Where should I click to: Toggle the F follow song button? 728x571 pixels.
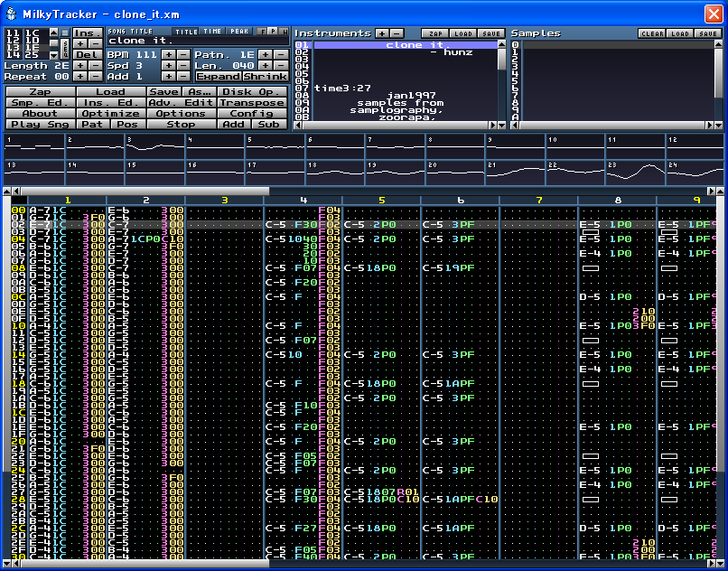tap(263, 32)
